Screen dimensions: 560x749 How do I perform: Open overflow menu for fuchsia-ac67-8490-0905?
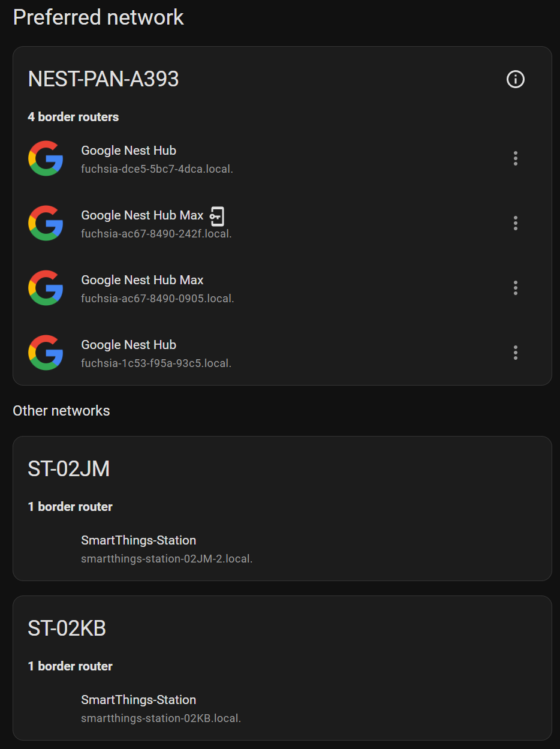point(516,288)
